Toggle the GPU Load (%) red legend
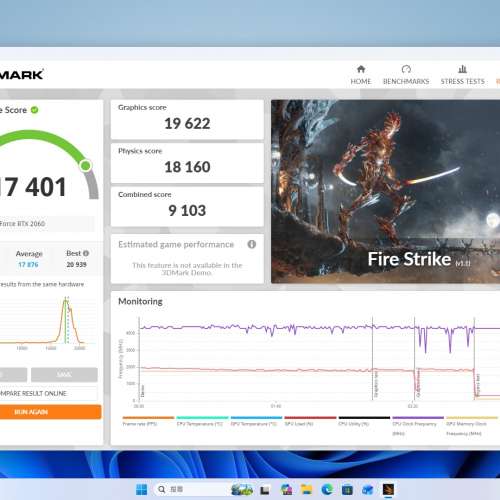The image size is (500, 500). coord(310,421)
